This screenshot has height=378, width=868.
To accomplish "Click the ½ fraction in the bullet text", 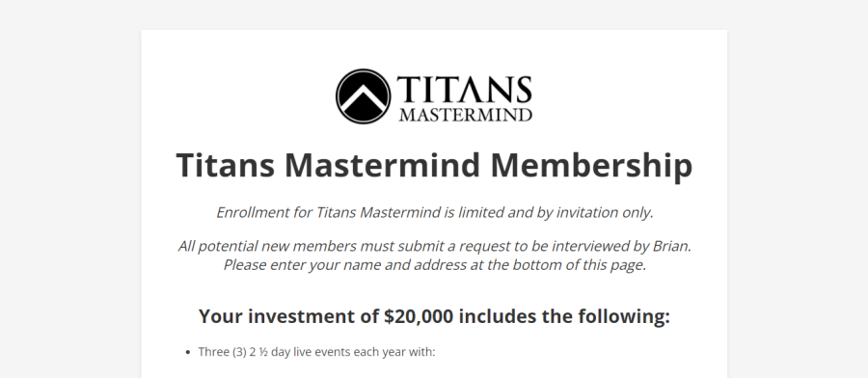I will (263, 352).
